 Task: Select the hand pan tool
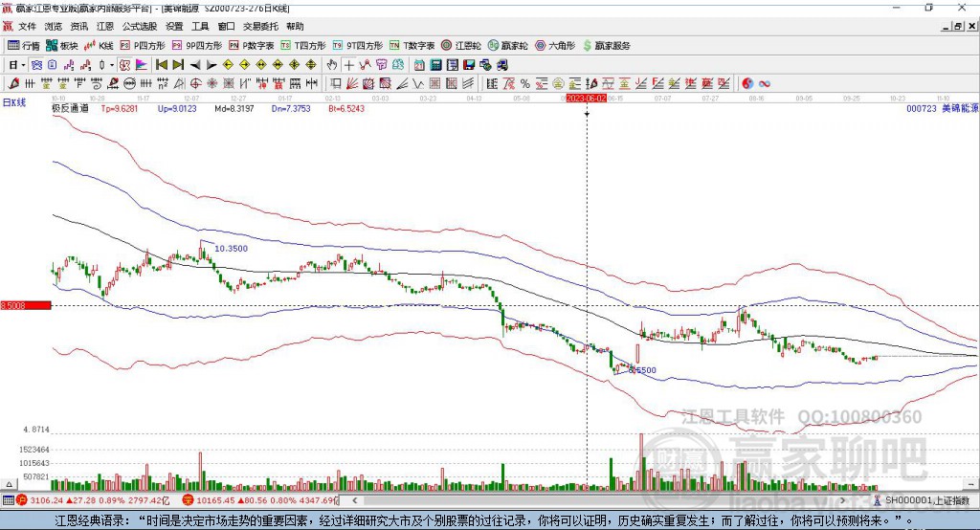332,65
